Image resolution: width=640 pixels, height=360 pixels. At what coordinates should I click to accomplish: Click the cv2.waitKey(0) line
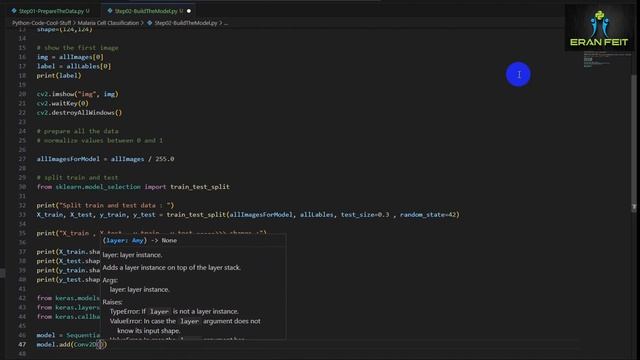pyautogui.click(x=62, y=103)
